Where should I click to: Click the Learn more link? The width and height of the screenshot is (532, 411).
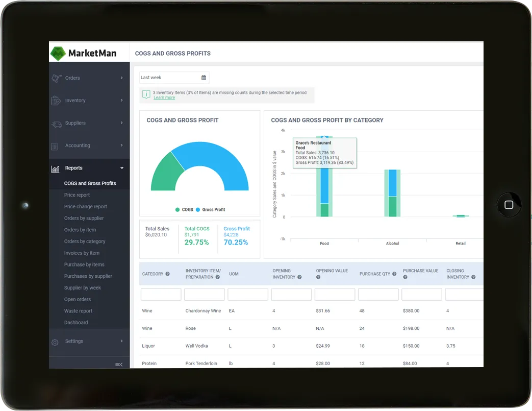pyautogui.click(x=164, y=98)
